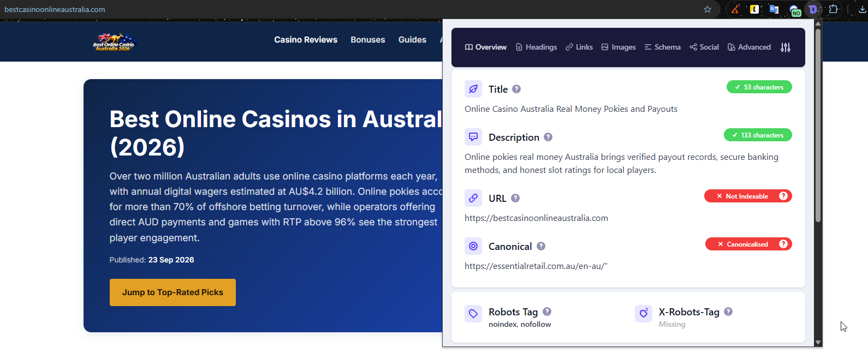Image resolution: width=868 pixels, height=353 pixels.
Task: Click the Best Online Casino Australia logo
Action: 114,41
